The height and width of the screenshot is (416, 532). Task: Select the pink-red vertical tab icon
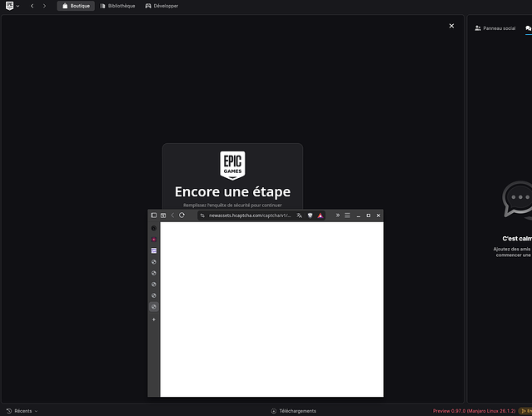(154, 240)
